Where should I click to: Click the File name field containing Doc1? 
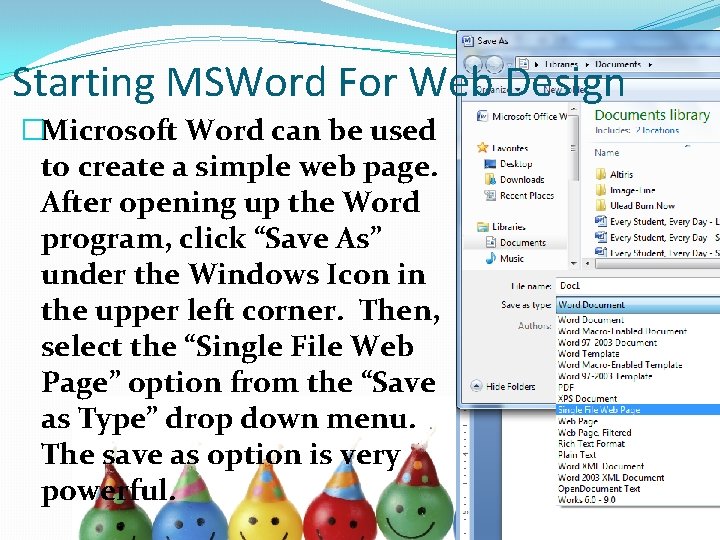click(638, 286)
